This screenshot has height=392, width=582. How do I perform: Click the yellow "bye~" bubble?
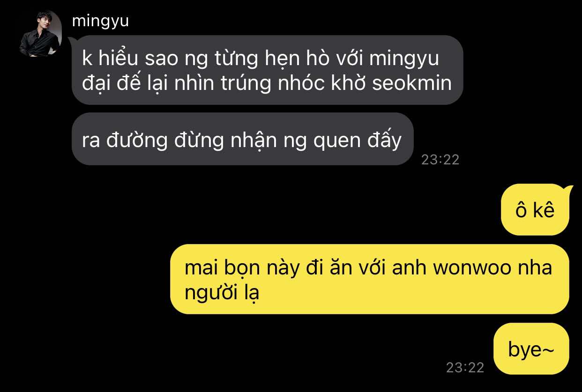click(531, 349)
